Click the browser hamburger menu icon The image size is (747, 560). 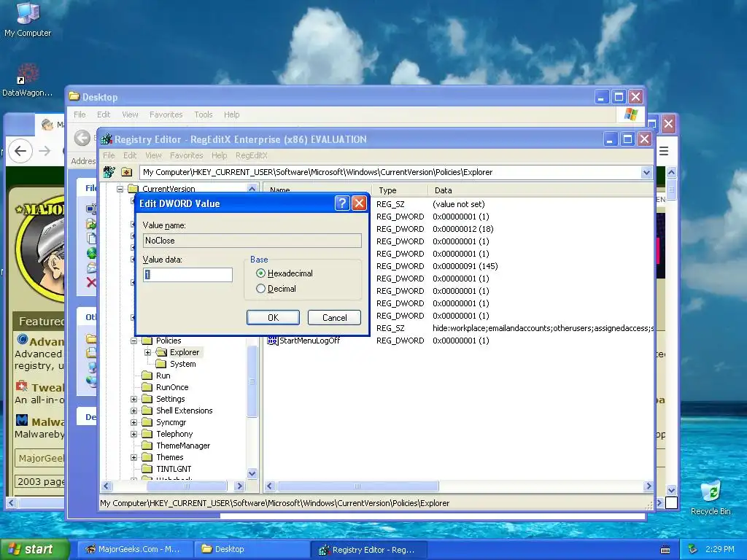click(x=664, y=152)
